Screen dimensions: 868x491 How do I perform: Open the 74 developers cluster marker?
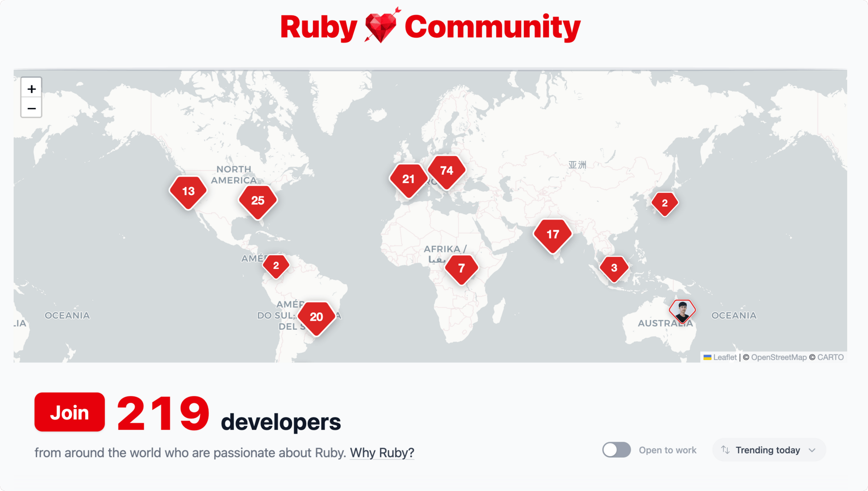pos(446,171)
